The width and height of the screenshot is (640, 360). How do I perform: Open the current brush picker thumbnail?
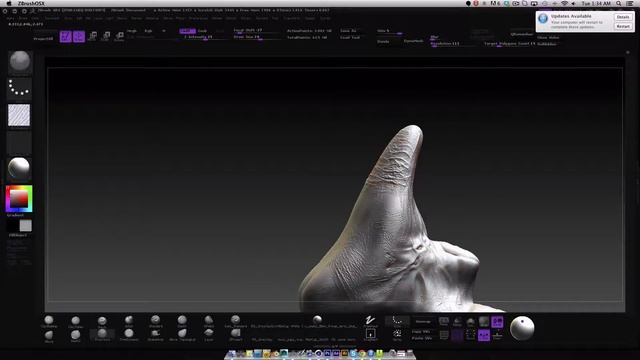click(x=20, y=62)
